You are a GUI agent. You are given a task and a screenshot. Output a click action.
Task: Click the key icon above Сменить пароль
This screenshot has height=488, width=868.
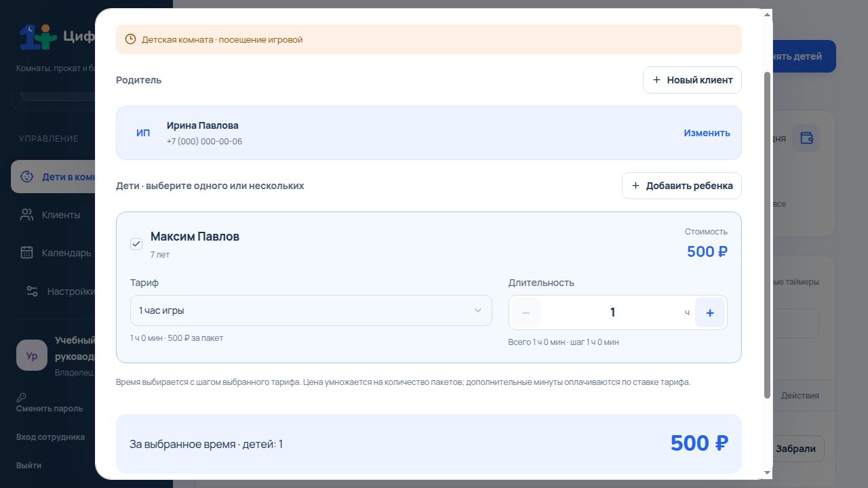[21, 398]
